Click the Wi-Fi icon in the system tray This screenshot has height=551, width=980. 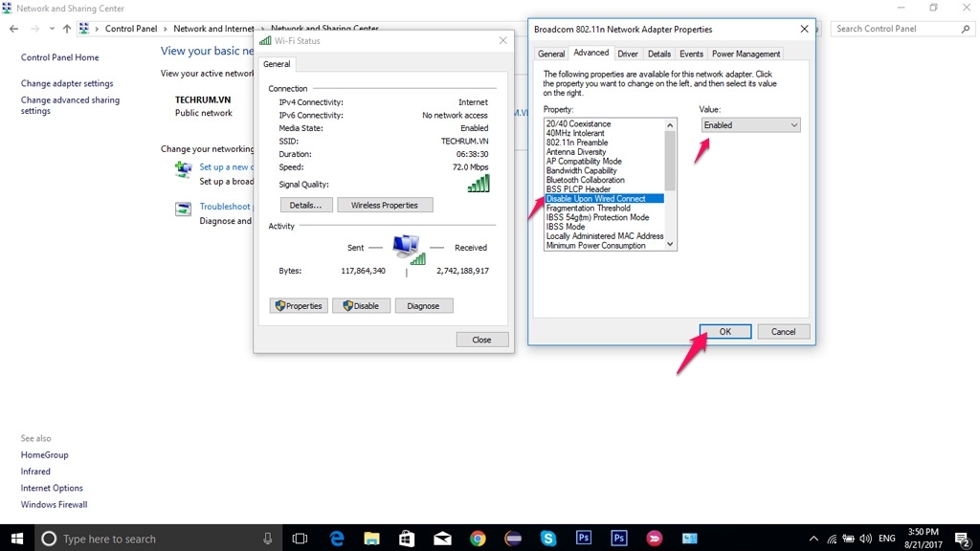831,539
